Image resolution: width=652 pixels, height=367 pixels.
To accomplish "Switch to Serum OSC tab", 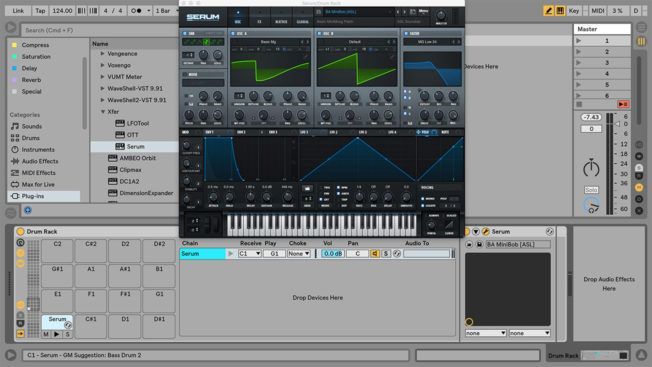I will [238, 17].
